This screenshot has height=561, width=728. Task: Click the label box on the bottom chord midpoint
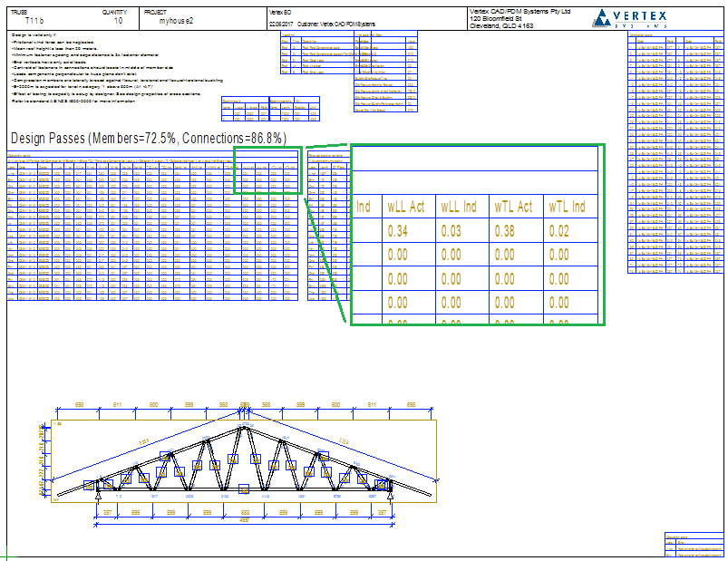(x=244, y=489)
